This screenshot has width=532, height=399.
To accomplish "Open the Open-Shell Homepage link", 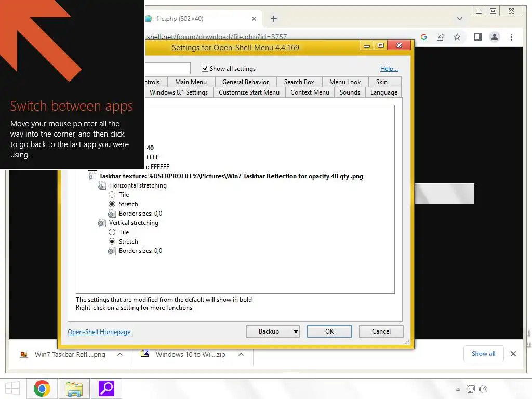I will [x=99, y=332].
